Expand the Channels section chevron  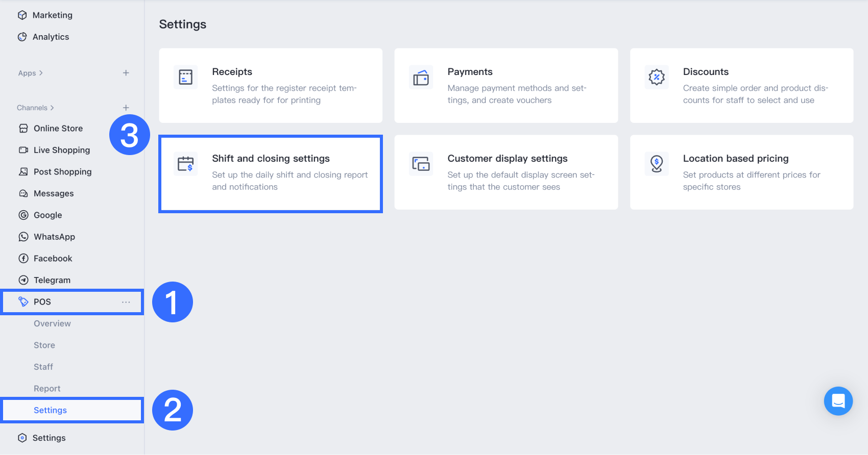pyautogui.click(x=52, y=108)
